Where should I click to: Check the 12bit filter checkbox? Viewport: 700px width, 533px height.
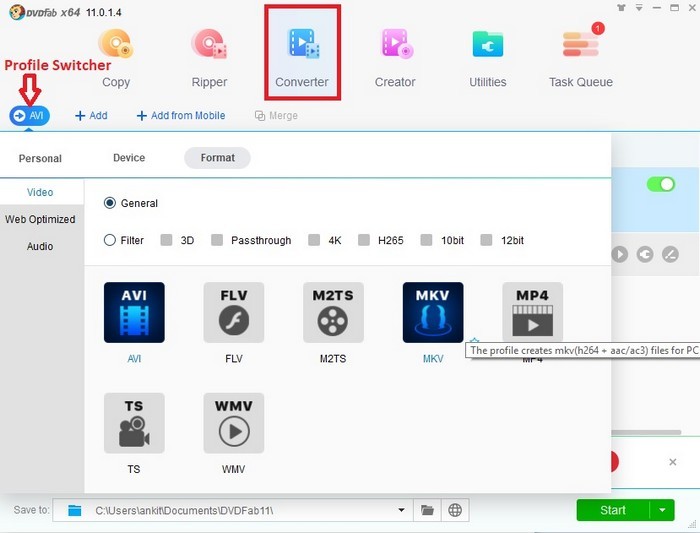486,240
